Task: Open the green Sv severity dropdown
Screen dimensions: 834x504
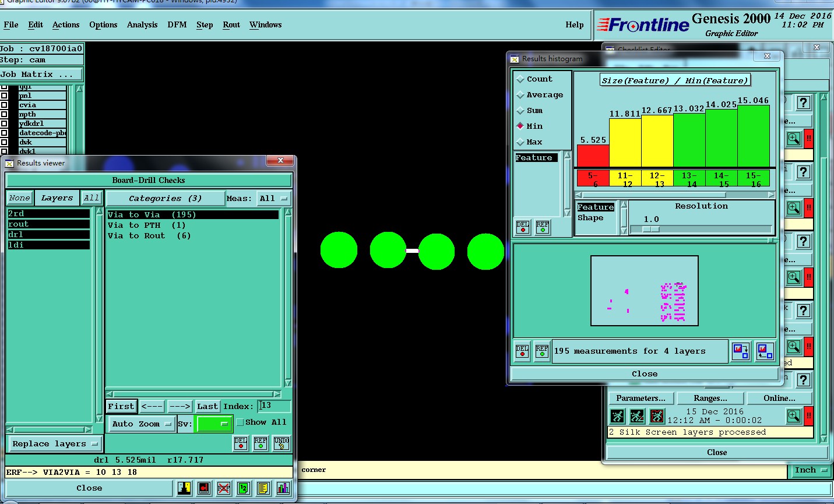Action: point(214,424)
